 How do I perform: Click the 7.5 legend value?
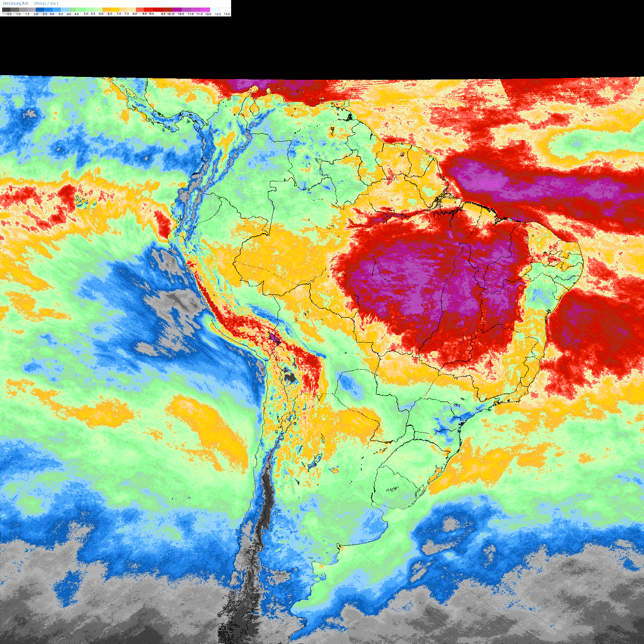[x=127, y=14]
